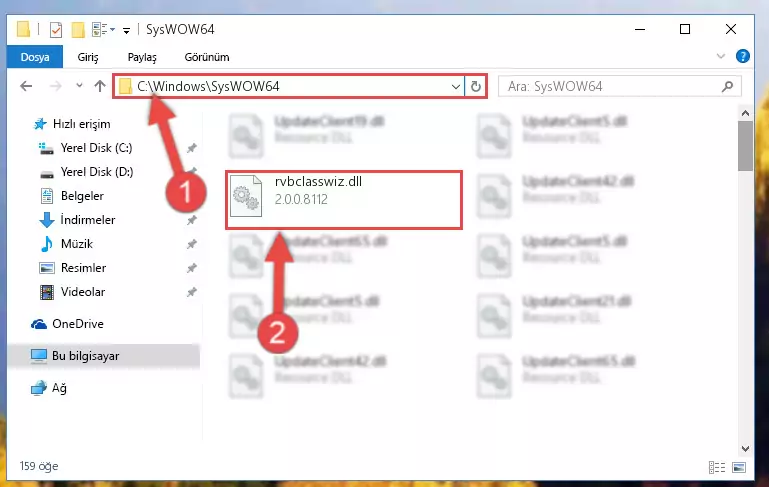The width and height of the screenshot is (769, 487).
Task: Open the Dosya file menu tab
Action: 35,57
